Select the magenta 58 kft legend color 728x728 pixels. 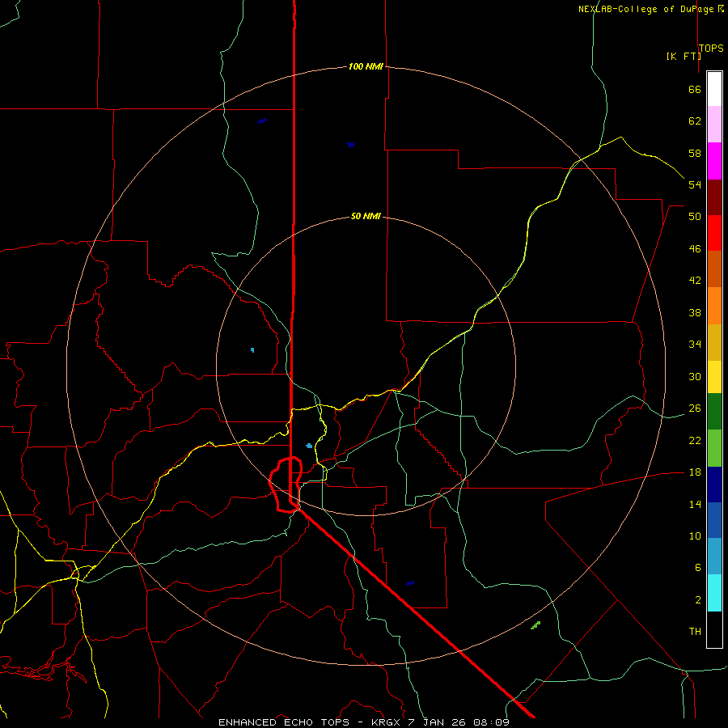[x=714, y=161]
